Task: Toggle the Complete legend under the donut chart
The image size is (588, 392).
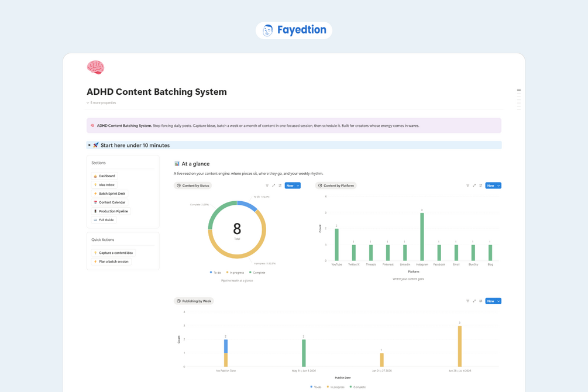Action: 257,273
